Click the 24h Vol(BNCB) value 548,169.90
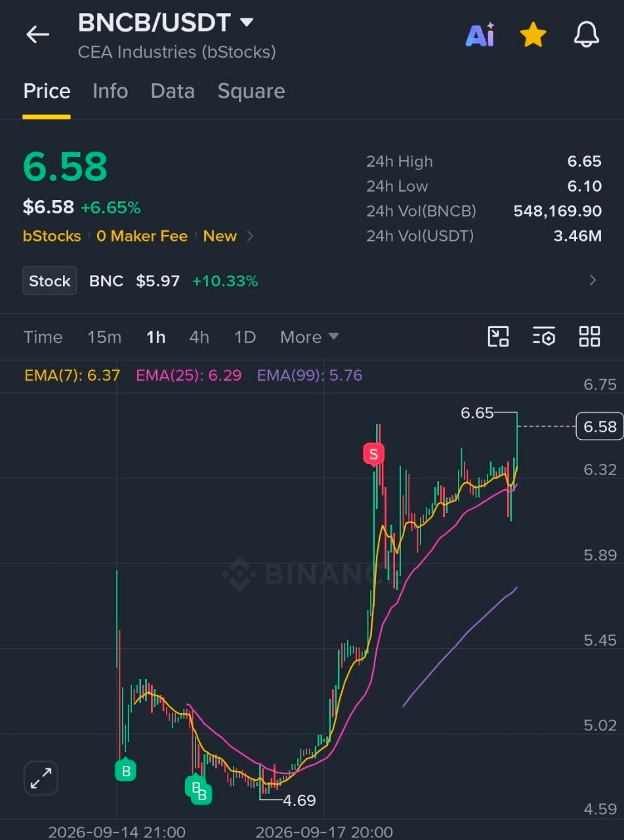The image size is (624, 840). point(557,211)
